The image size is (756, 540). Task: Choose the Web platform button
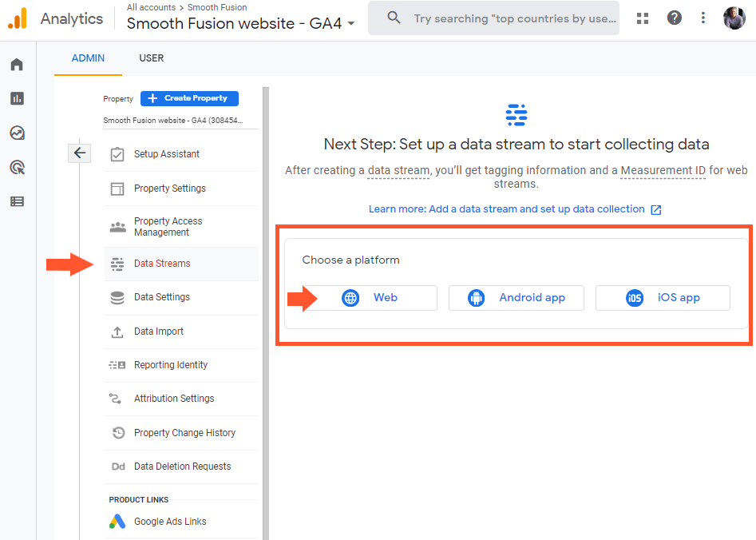coord(370,298)
